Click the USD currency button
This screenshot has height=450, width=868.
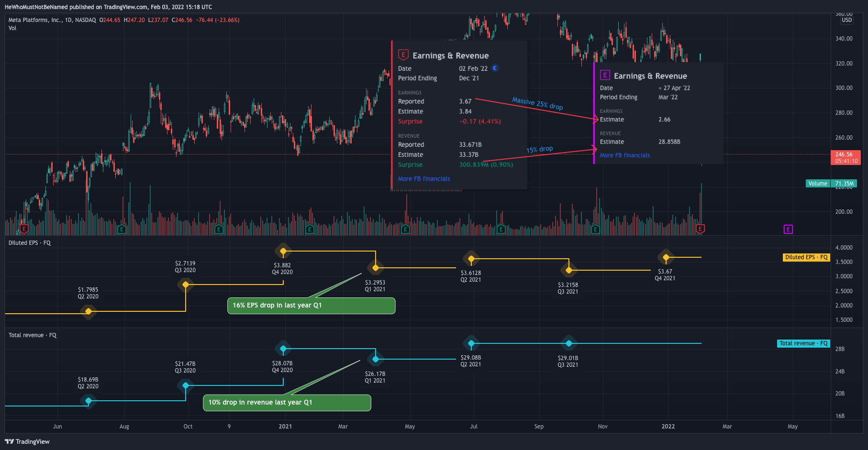coord(846,20)
